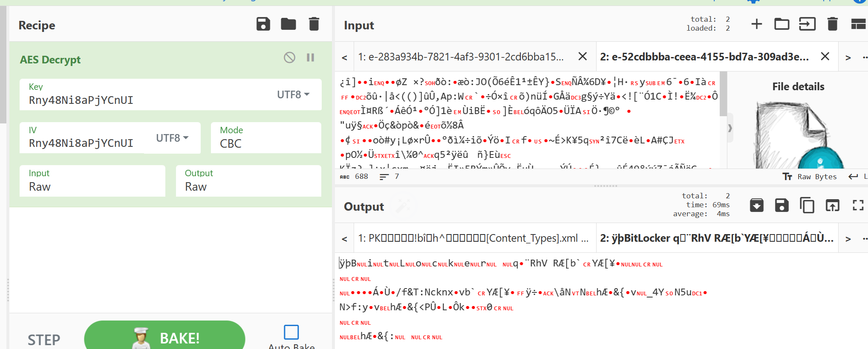Click the input vertical scrollbar

coord(723,94)
